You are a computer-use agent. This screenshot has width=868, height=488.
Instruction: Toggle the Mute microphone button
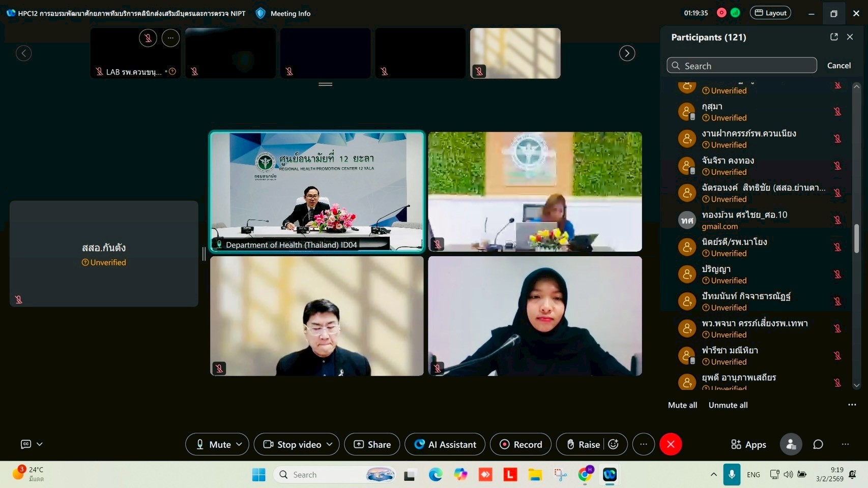(214, 444)
